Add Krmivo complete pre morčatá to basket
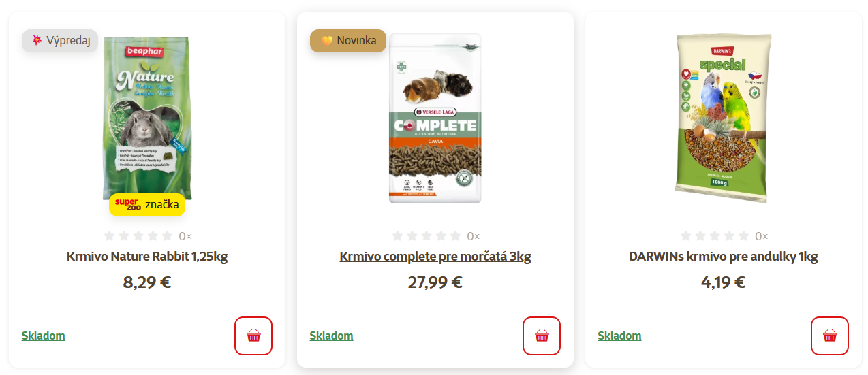The height and width of the screenshot is (375, 868). pos(542,336)
